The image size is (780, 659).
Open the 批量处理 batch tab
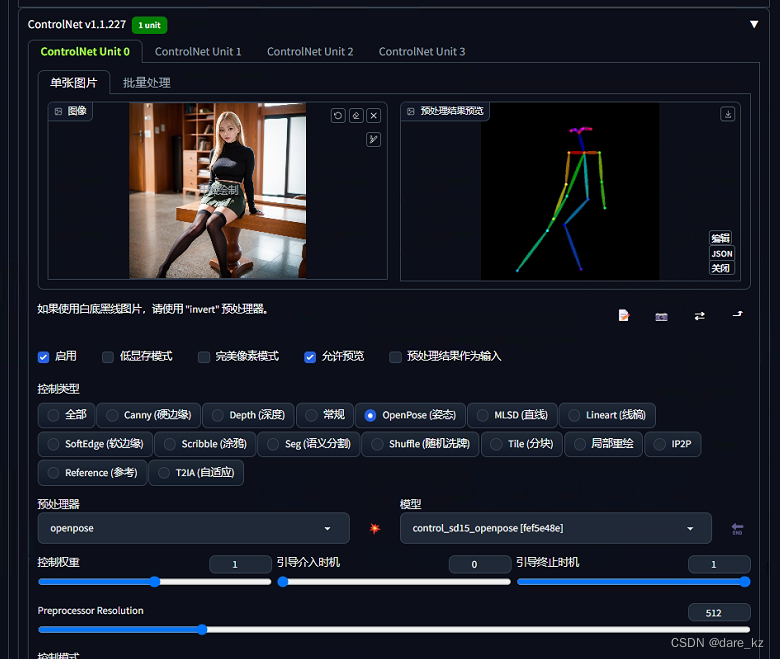[x=147, y=83]
